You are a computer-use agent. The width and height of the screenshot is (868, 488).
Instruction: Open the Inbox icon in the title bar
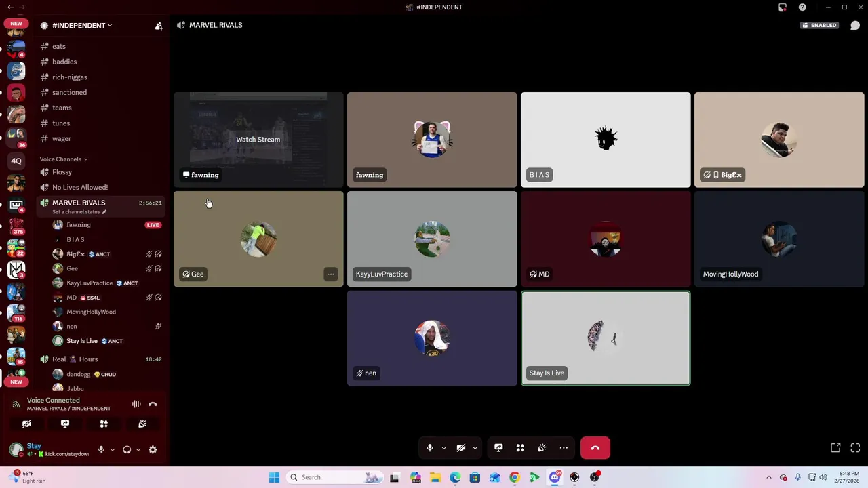(783, 7)
